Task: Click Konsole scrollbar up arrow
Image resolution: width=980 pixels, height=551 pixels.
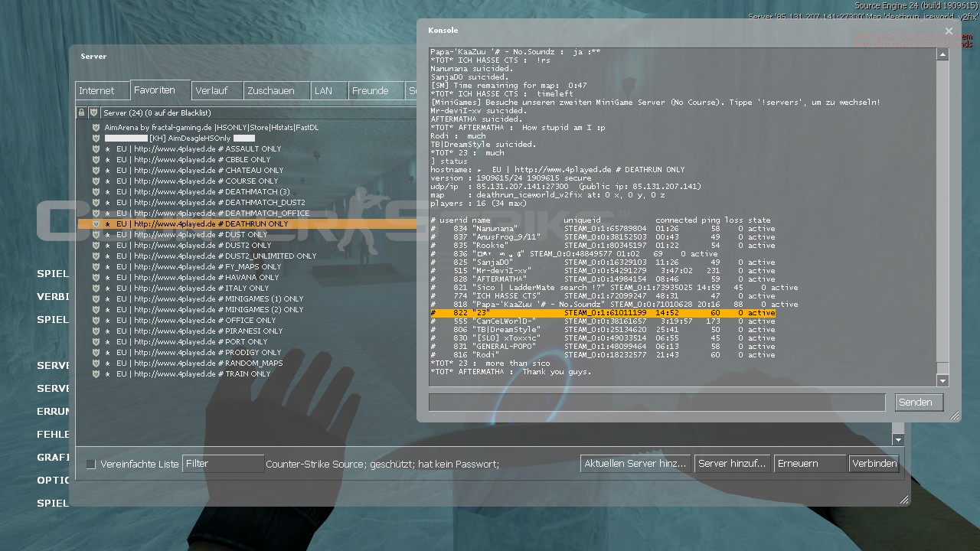Action: click(x=942, y=54)
